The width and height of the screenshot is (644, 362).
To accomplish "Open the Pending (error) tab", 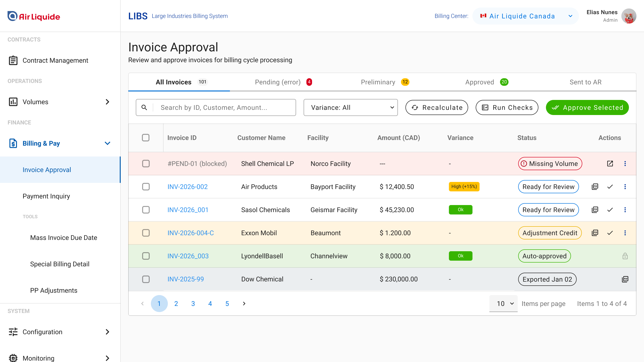I will (x=278, y=82).
